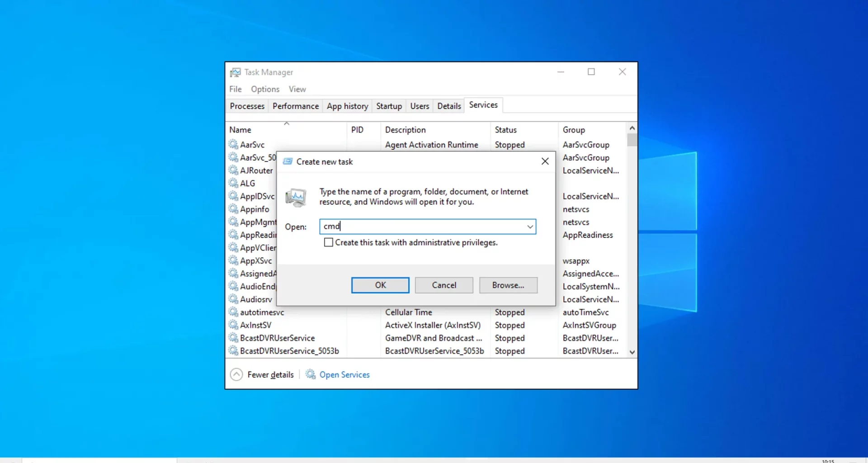Open the File menu
This screenshot has height=463, width=868.
[x=236, y=89]
